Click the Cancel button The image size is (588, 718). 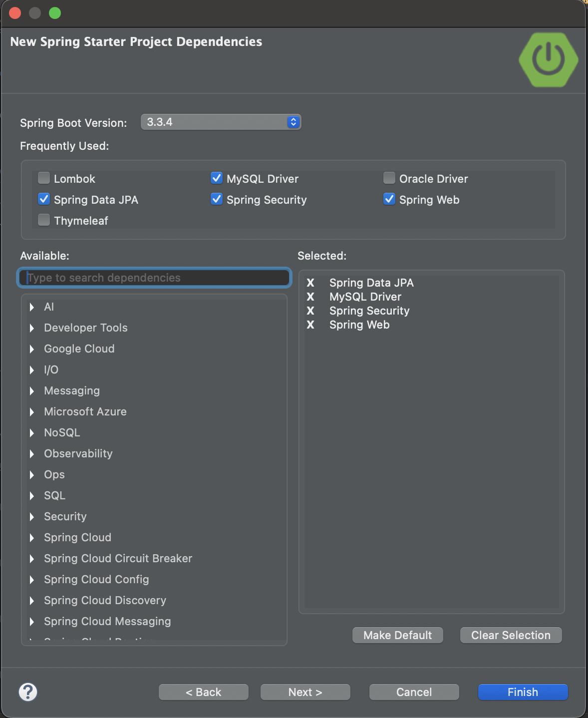pos(414,692)
